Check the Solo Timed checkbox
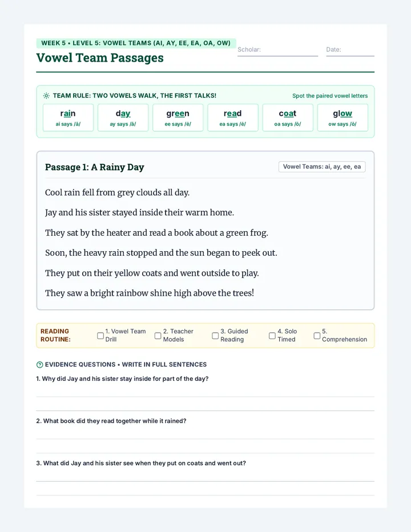 coord(272,336)
